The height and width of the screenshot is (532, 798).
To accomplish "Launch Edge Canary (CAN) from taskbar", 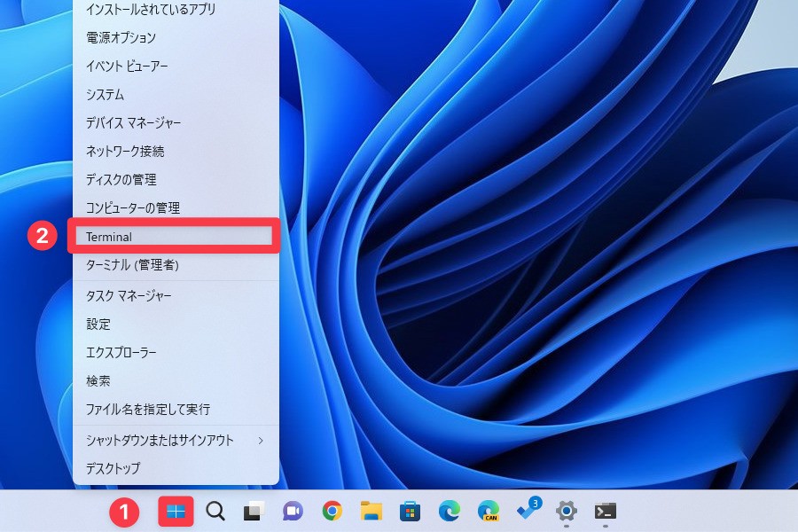I will tap(488, 511).
